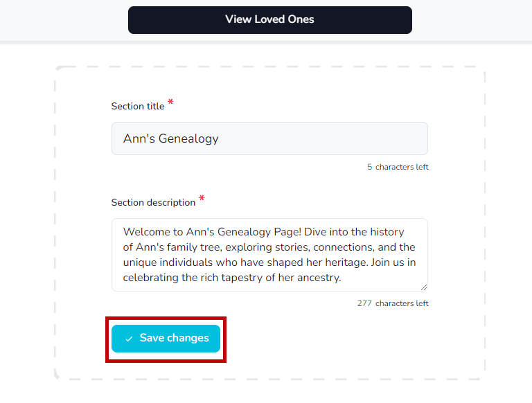
Task: Place cursor after "ancestry." in description
Action: [343, 278]
